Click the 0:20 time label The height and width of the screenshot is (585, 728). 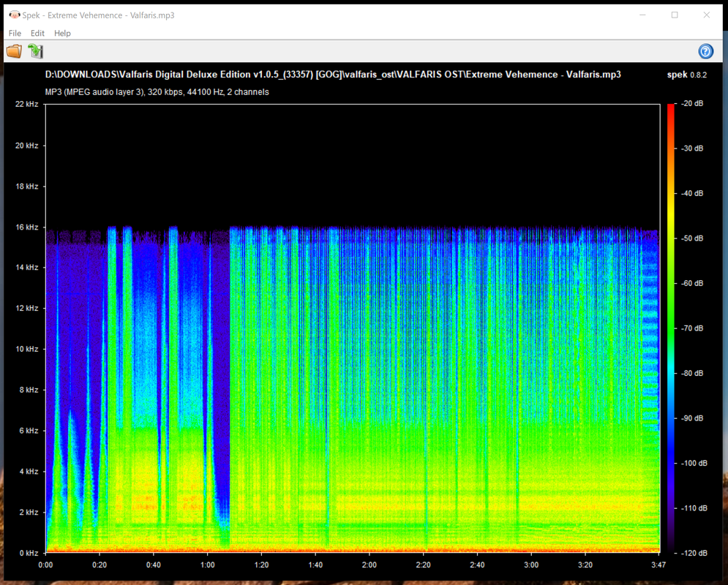pyautogui.click(x=100, y=565)
